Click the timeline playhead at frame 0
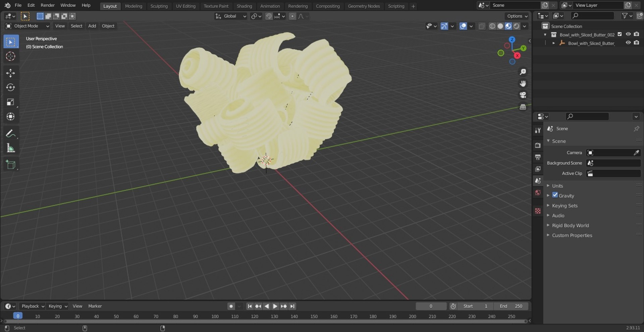644x332 pixels. pyautogui.click(x=18, y=316)
